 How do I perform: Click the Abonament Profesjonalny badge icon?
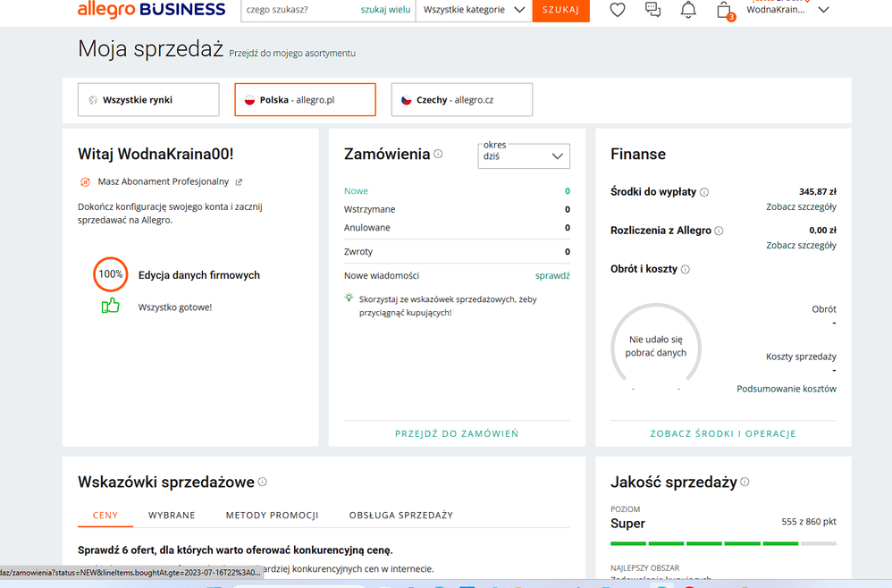tap(85, 182)
